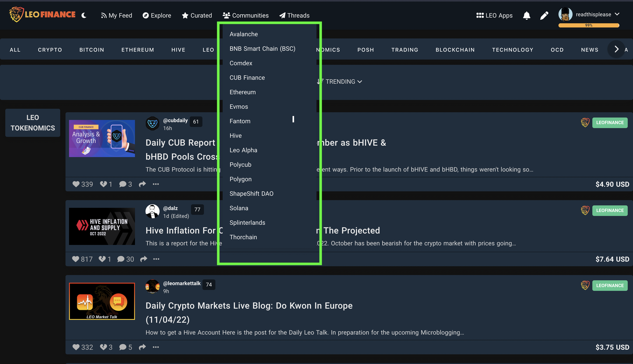Select the TRADING topic tab
This screenshot has height=364, width=633.
pyautogui.click(x=405, y=49)
